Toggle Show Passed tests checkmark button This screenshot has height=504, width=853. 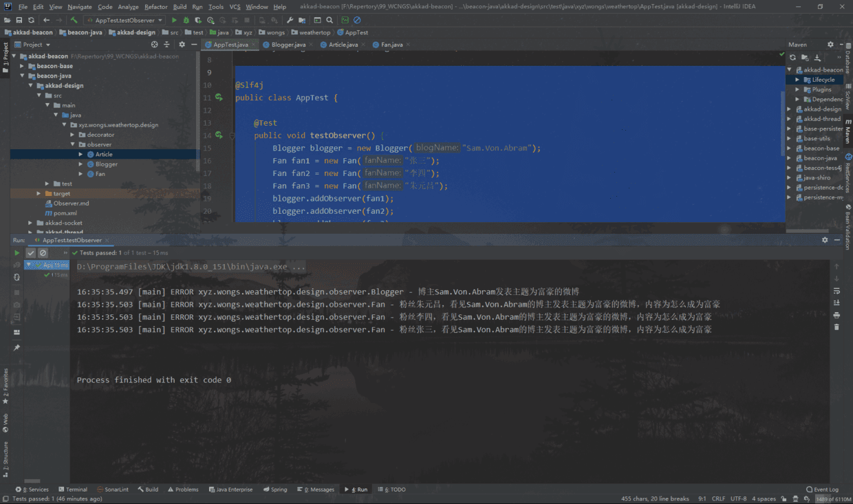(x=31, y=253)
